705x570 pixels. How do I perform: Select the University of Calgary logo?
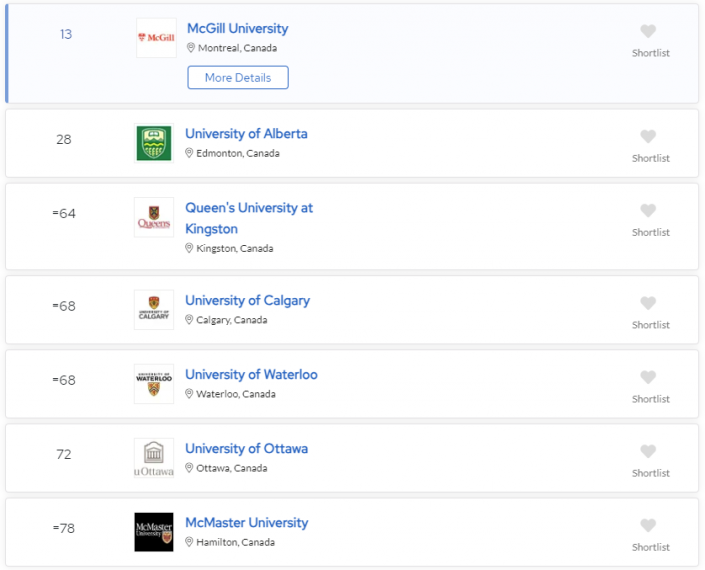click(x=154, y=310)
